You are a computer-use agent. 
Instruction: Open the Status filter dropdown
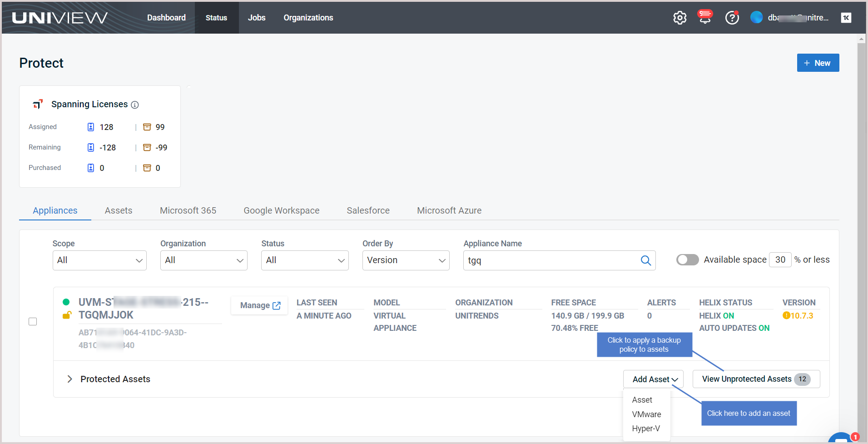[305, 260]
